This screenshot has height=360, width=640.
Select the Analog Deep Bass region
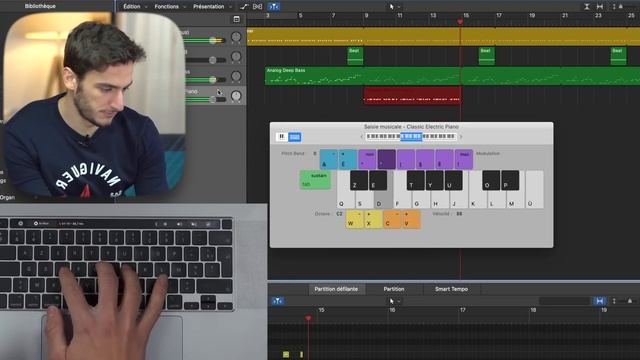[x=452, y=76]
